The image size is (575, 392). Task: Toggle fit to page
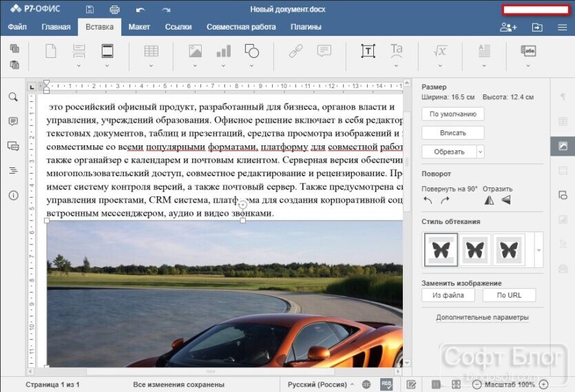pyautogui.click(x=436, y=384)
